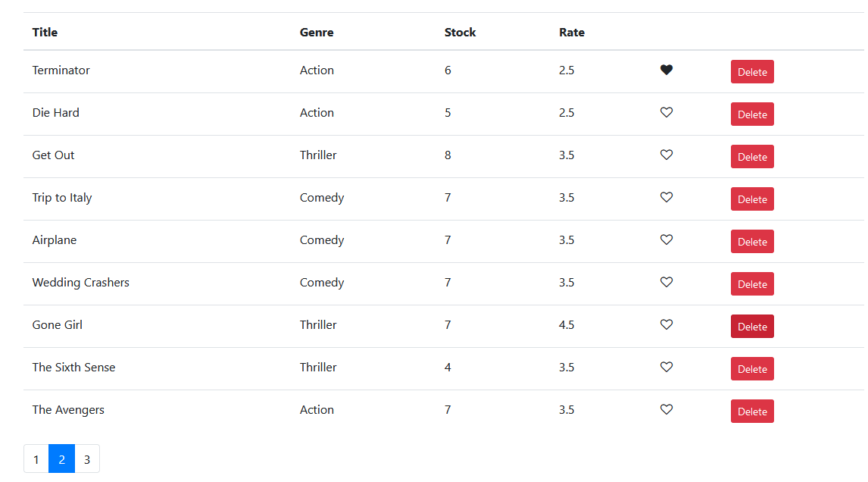
Task: Like The Avengers movie
Action: click(667, 410)
